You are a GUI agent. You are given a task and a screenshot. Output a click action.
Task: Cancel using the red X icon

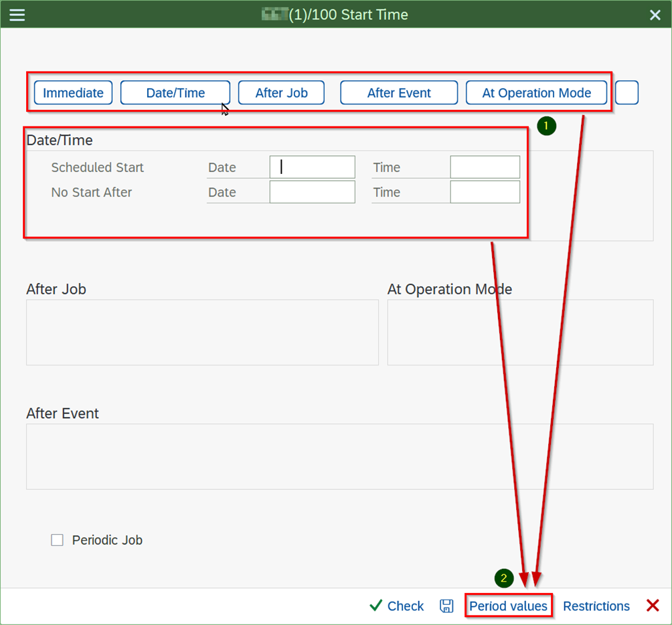coord(653,606)
